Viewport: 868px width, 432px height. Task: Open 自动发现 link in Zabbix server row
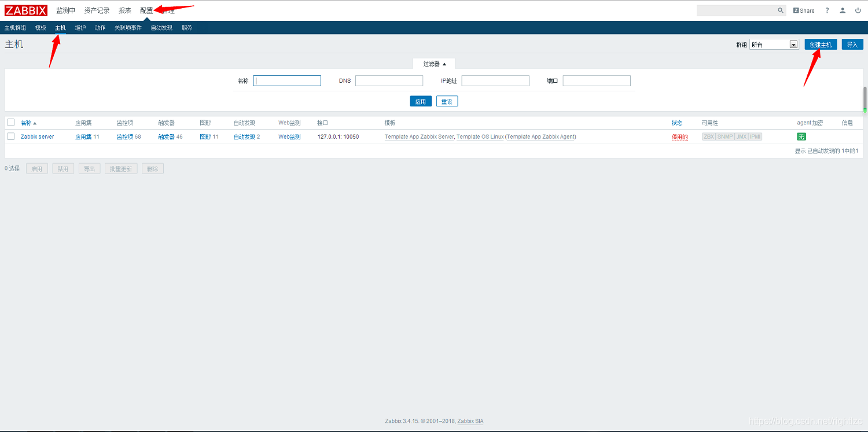[x=244, y=137]
